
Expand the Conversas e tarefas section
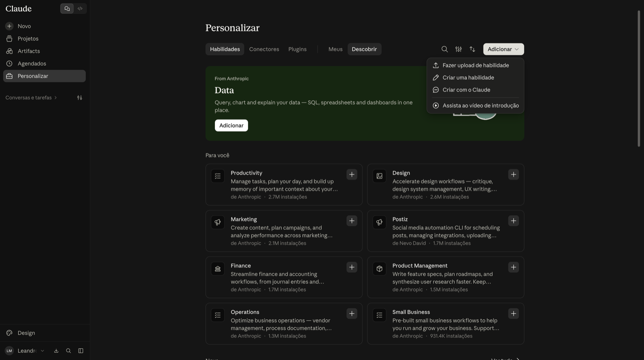[31, 97]
